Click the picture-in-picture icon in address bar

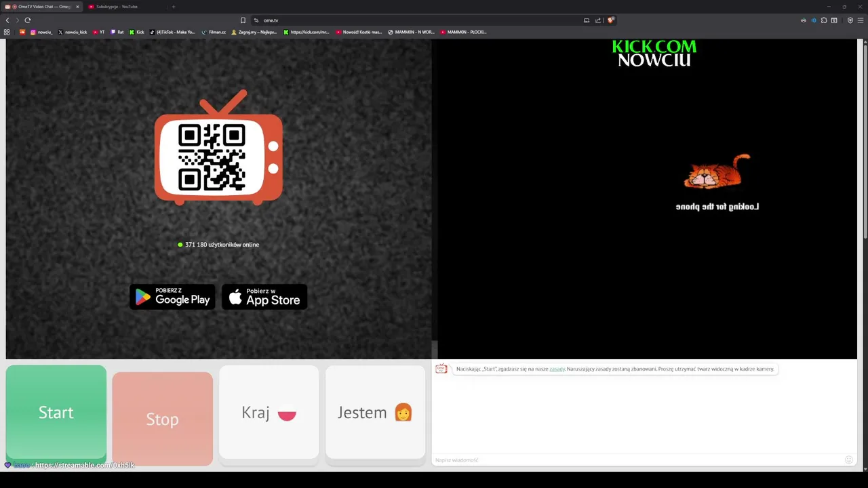pyautogui.click(x=587, y=20)
